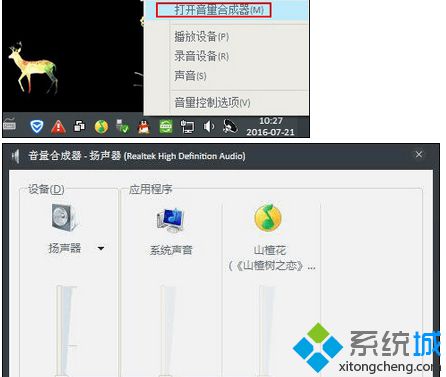Click the Speakers device volume slider
The image size is (446, 377).
pyautogui.click(x=66, y=331)
